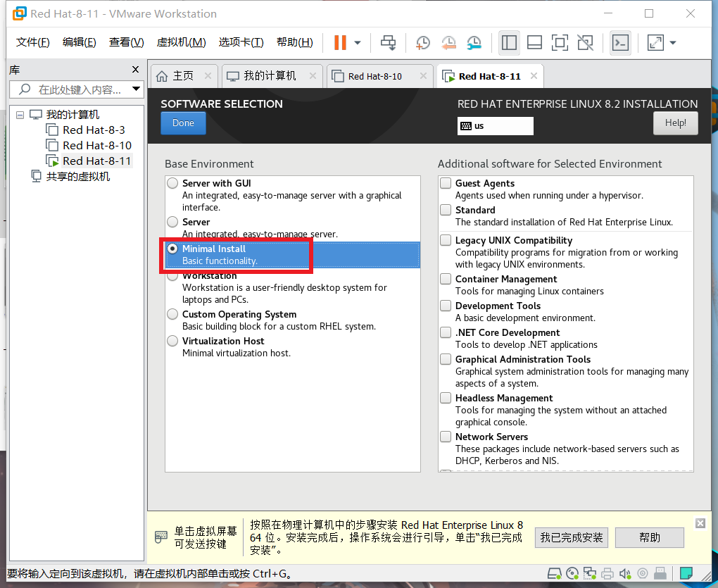This screenshot has height=588, width=718.
Task: Click the Done button
Action: point(183,123)
